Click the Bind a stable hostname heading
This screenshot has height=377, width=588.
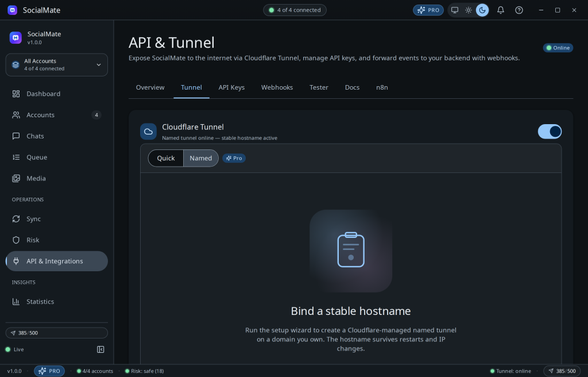[x=351, y=311]
